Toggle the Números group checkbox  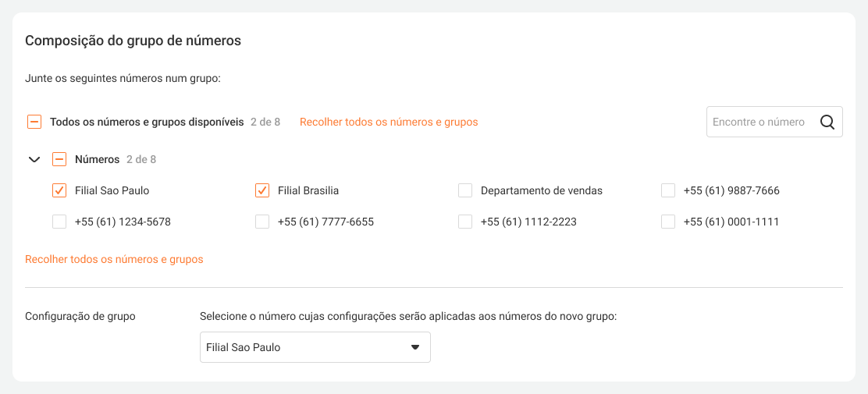(x=59, y=160)
